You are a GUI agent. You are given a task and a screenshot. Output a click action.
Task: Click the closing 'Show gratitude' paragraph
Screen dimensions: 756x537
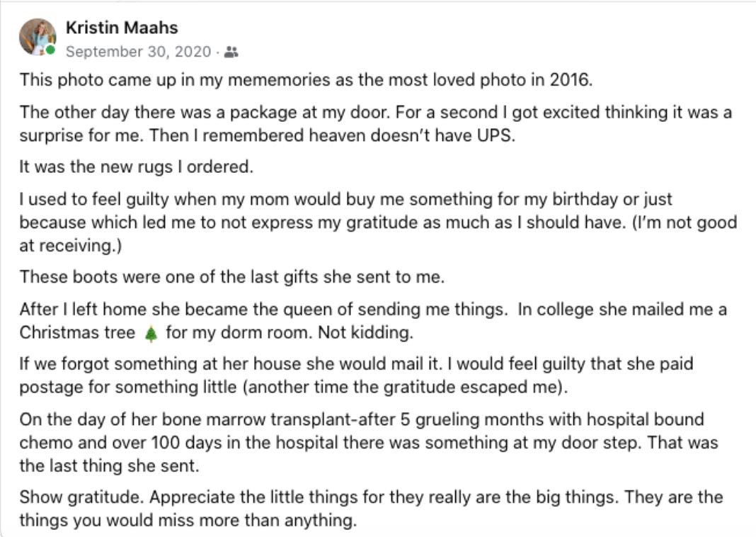tap(371, 509)
